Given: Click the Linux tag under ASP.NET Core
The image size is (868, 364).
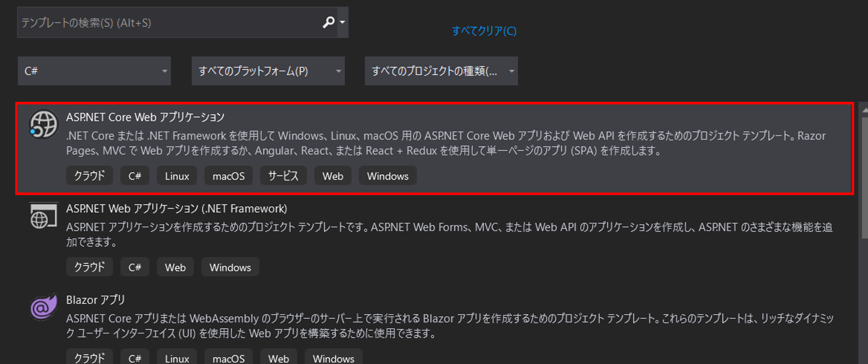Looking at the screenshot, I should click(x=177, y=176).
